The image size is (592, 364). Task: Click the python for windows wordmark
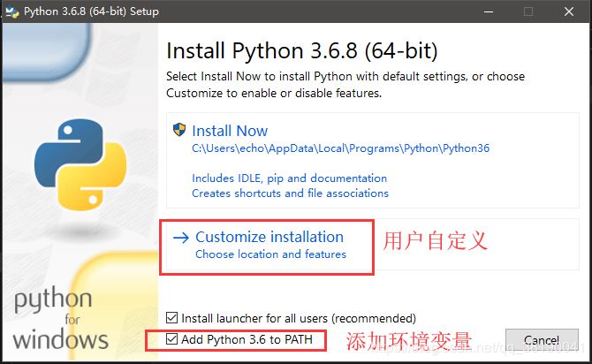(x=60, y=318)
